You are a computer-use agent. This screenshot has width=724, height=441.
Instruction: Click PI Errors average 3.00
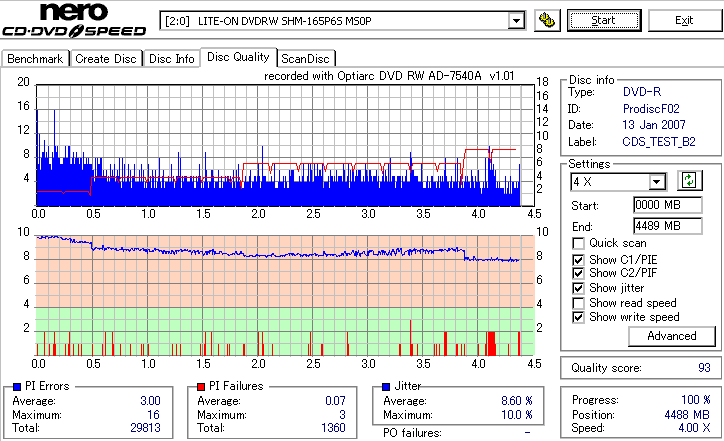pyautogui.click(x=150, y=401)
